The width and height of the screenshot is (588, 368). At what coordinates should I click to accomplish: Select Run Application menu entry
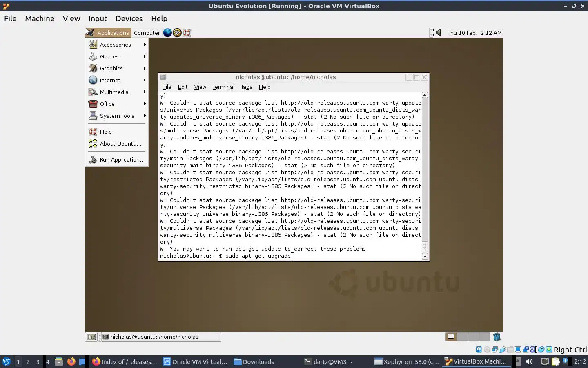pyautogui.click(x=117, y=159)
